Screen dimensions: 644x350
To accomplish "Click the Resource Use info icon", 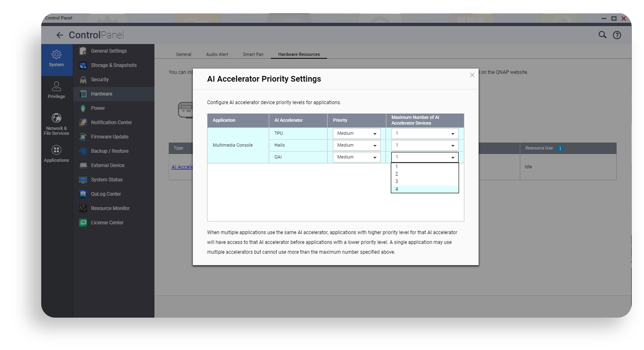I will pos(560,148).
